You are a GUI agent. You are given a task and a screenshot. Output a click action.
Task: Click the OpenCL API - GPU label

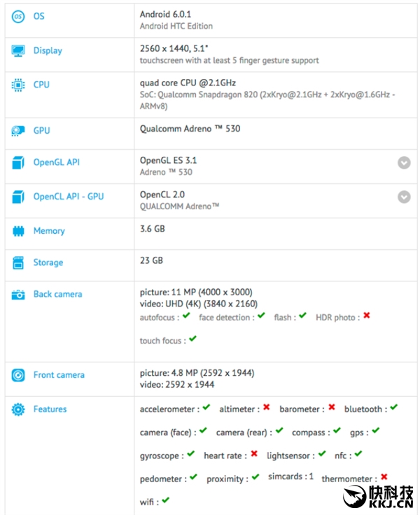(x=69, y=197)
